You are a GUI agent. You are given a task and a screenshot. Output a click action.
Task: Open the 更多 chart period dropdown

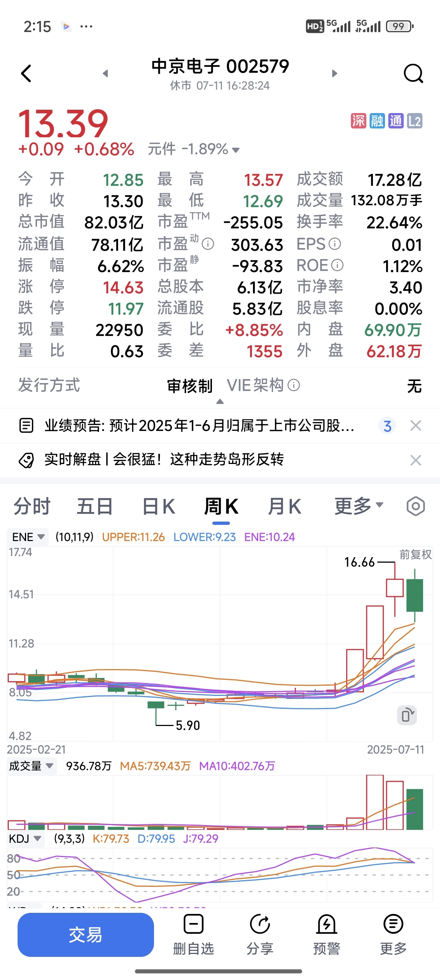click(359, 506)
